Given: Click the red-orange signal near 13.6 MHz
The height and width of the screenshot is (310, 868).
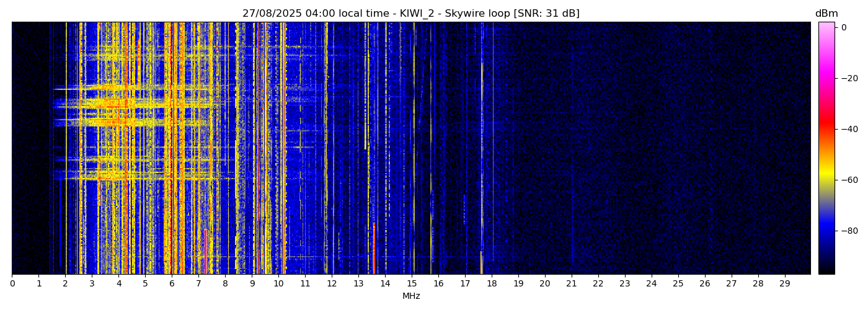Looking at the screenshot, I should click(374, 248).
